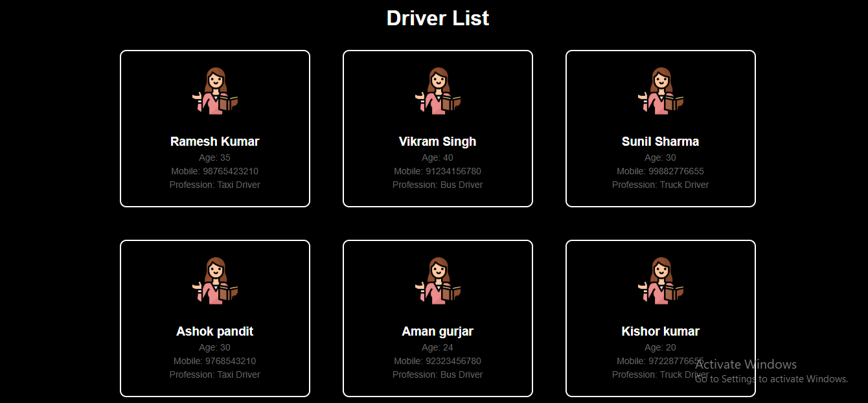
Task: Click Sunil Sharma's avatar icon
Action: click(661, 91)
